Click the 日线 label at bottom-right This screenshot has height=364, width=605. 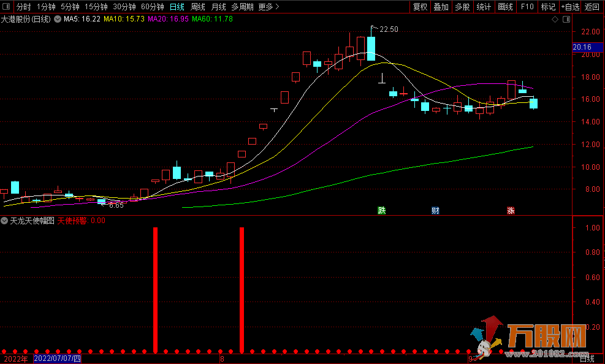pos(587,359)
